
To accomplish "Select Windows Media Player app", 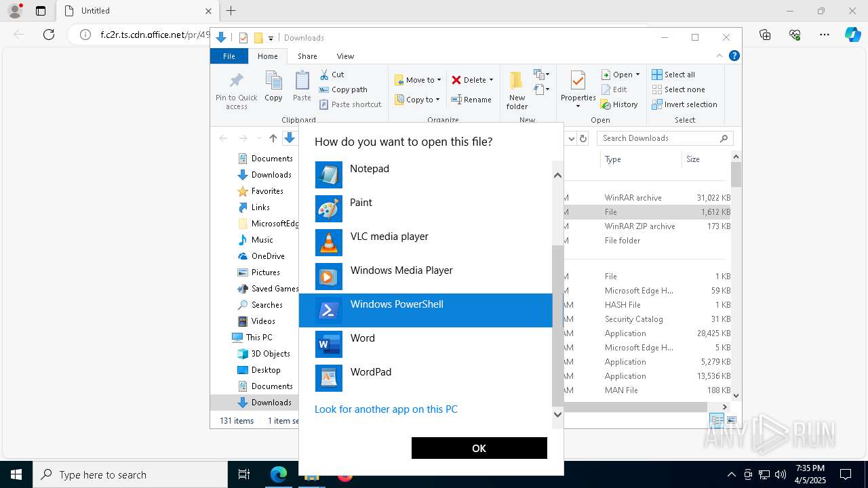I will point(426,277).
